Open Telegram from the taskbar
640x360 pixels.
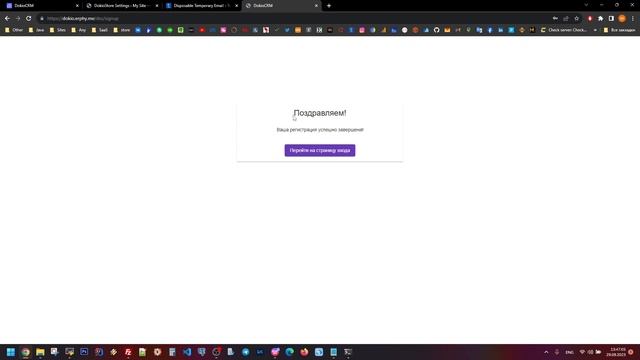(246, 352)
